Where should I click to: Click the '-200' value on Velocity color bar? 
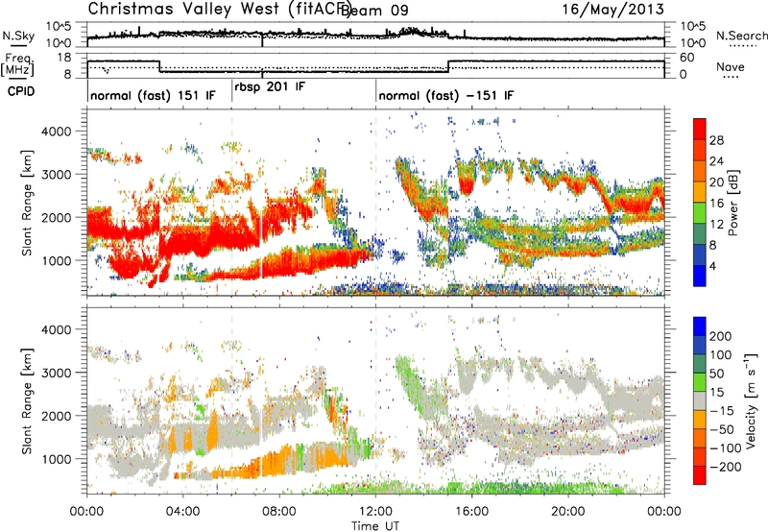[x=726, y=467]
